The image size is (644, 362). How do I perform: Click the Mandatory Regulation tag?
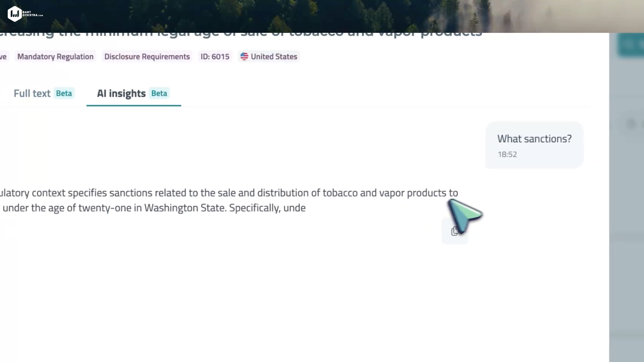[55, 57]
